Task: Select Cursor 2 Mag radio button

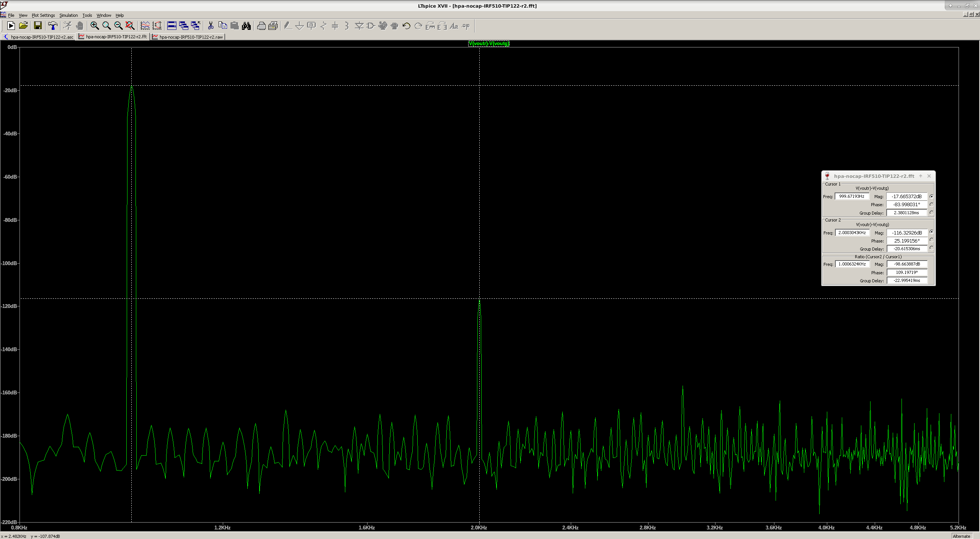Action: [931, 232]
